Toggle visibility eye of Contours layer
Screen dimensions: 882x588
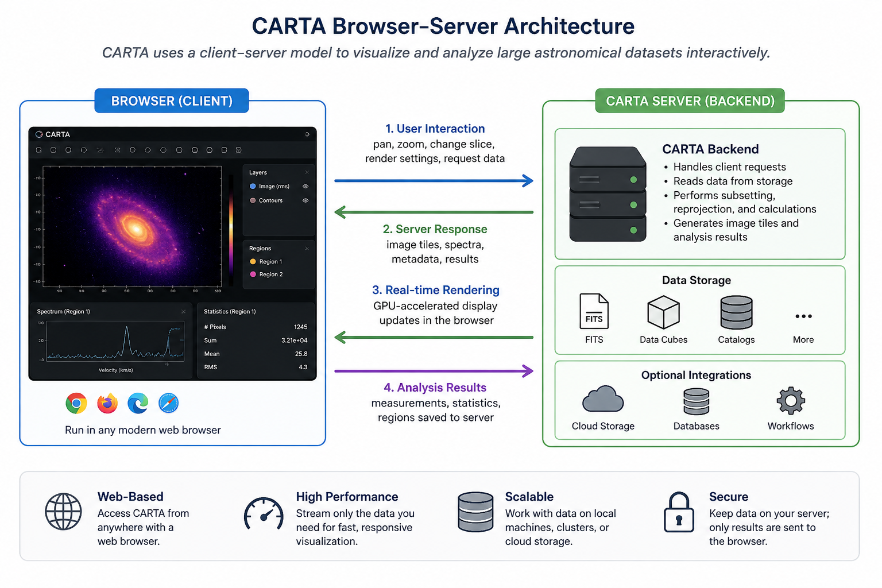pos(305,200)
